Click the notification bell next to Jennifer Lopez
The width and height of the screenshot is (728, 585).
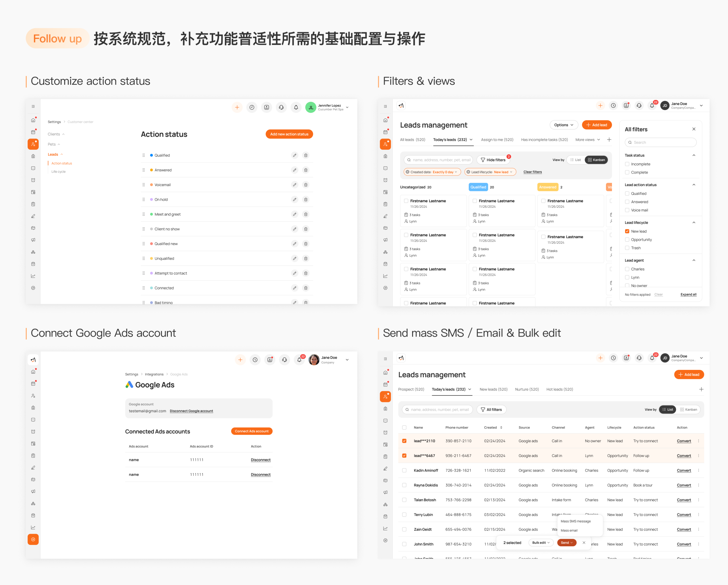point(296,107)
